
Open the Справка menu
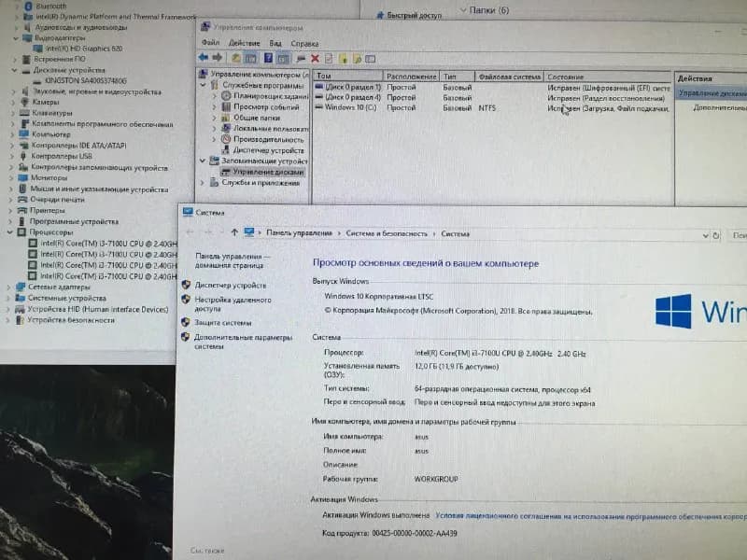304,44
